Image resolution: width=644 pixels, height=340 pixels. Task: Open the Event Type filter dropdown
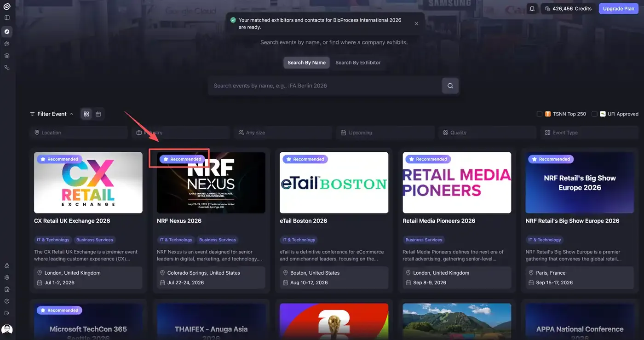click(590, 133)
